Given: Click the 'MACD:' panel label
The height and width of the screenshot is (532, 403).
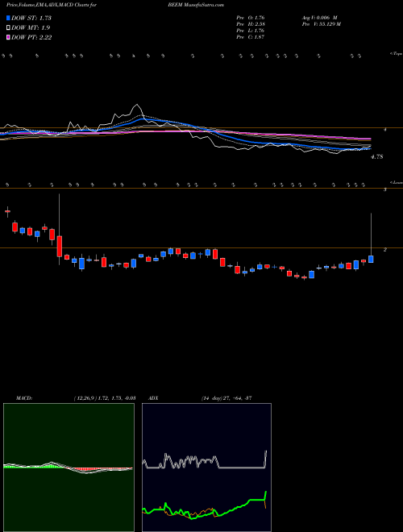Looking at the screenshot, I should coord(23,398).
